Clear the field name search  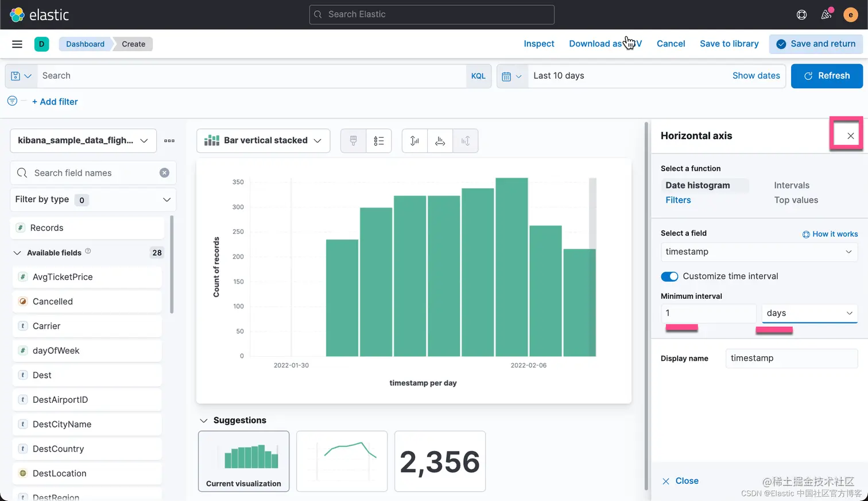pyautogui.click(x=164, y=173)
